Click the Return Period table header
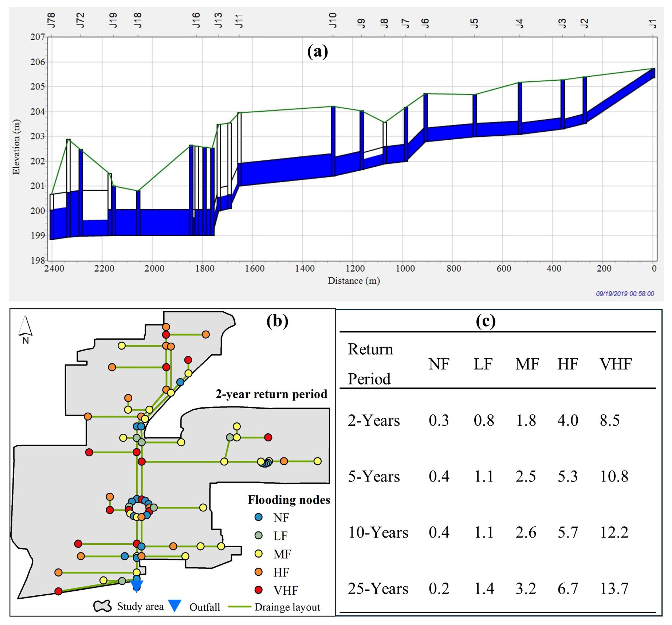The image size is (672, 625). 370,364
